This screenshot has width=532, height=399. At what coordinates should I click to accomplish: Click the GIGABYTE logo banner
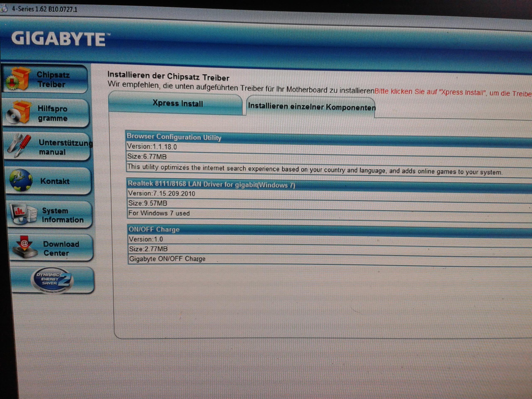(x=58, y=39)
